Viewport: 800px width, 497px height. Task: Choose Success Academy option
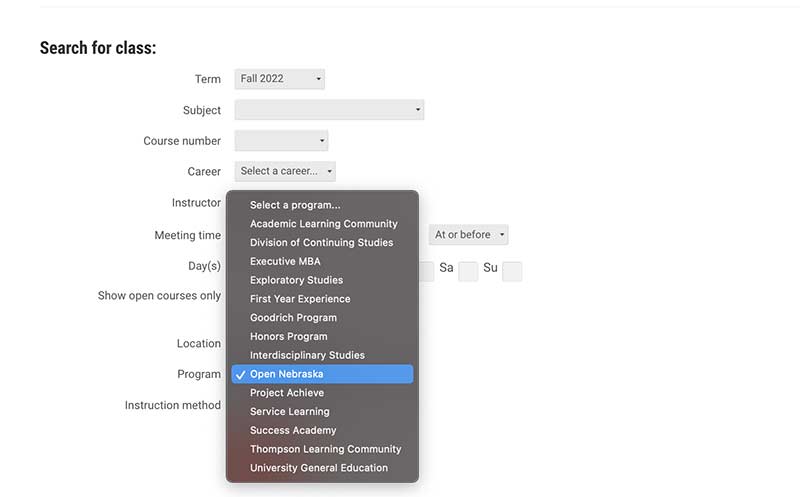coord(322,431)
